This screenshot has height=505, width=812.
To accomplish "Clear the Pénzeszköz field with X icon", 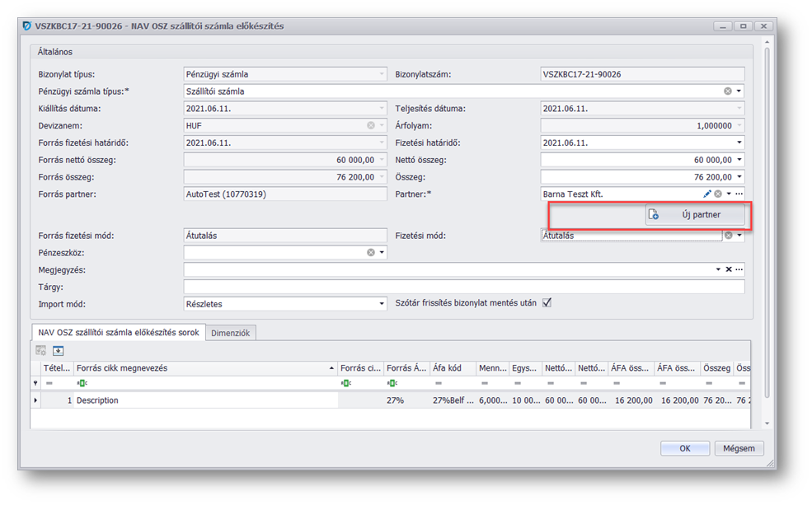I will 371,253.
